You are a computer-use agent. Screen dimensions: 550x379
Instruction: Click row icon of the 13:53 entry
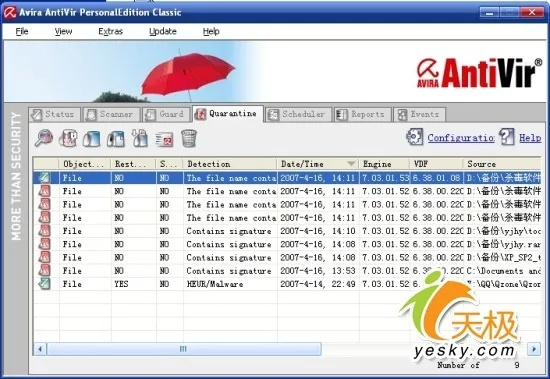(x=45, y=271)
